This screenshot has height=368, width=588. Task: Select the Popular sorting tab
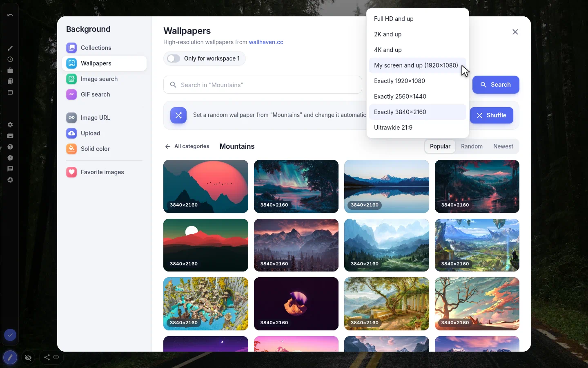(440, 146)
